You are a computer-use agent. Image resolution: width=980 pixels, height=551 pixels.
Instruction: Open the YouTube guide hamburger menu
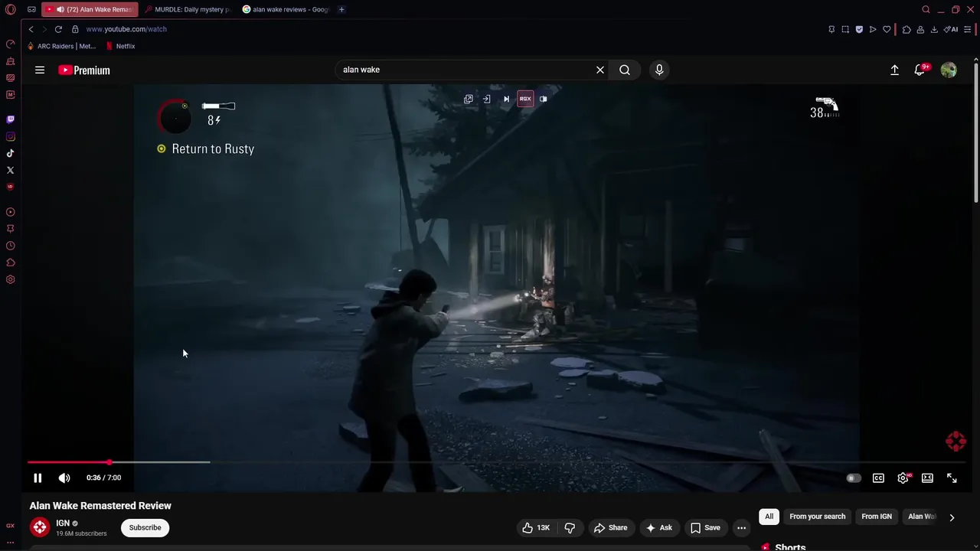coord(40,70)
